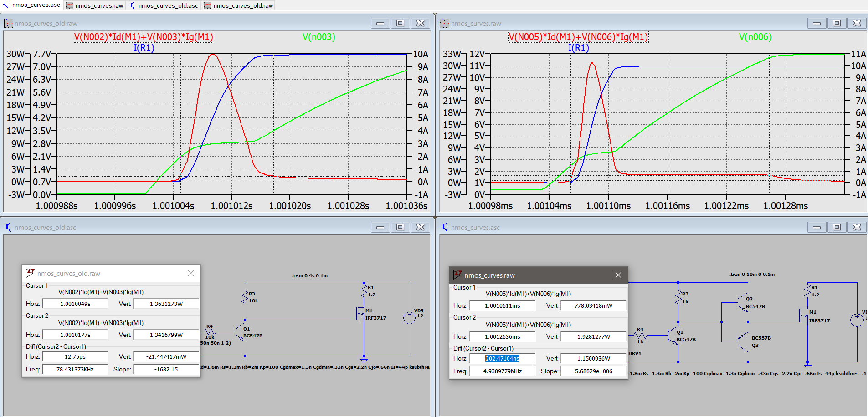The image size is (868, 417).
Task: Close the nmos_curves_old.raw cursor dialog
Action: click(x=191, y=273)
